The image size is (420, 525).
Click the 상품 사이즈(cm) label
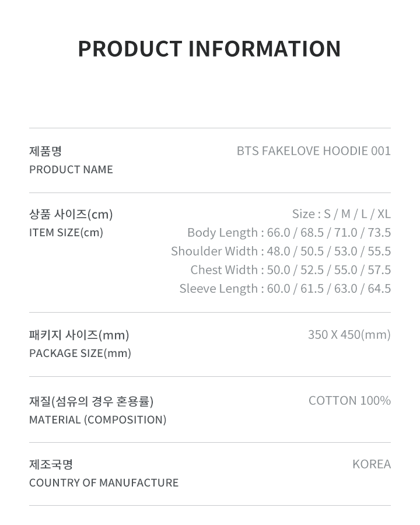click(71, 214)
